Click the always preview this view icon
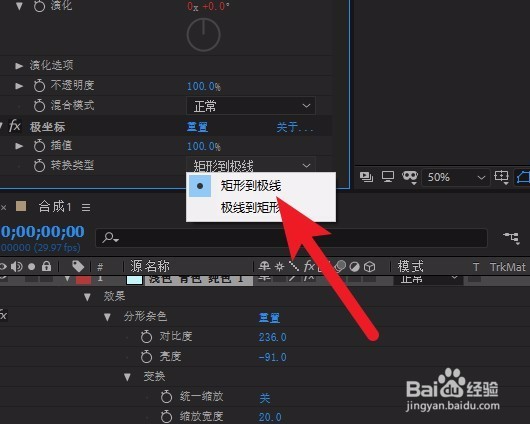530x424 pixels. (x=366, y=176)
